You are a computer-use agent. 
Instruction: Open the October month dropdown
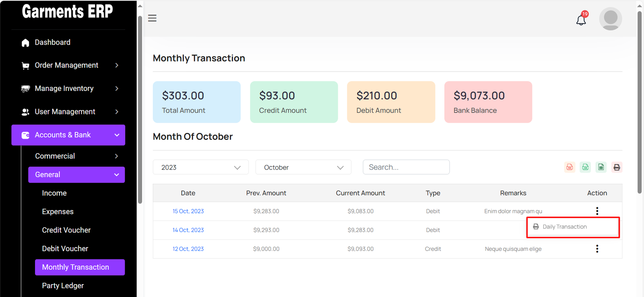303,167
